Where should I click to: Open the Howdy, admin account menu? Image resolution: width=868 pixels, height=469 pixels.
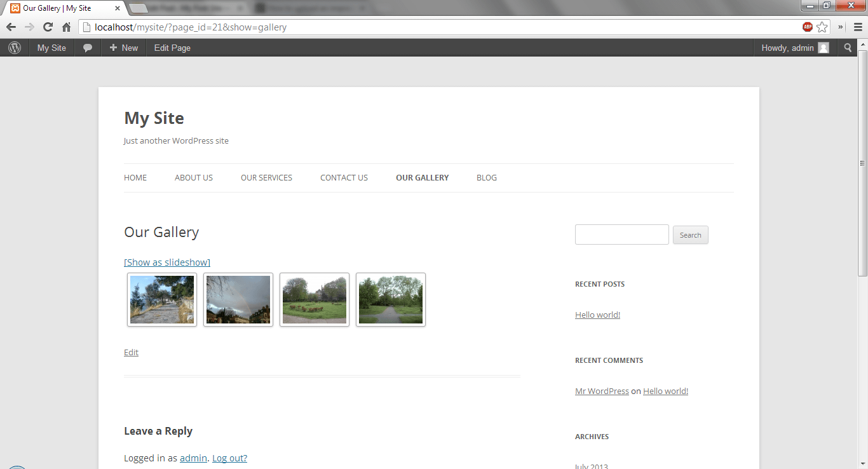(795, 48)
